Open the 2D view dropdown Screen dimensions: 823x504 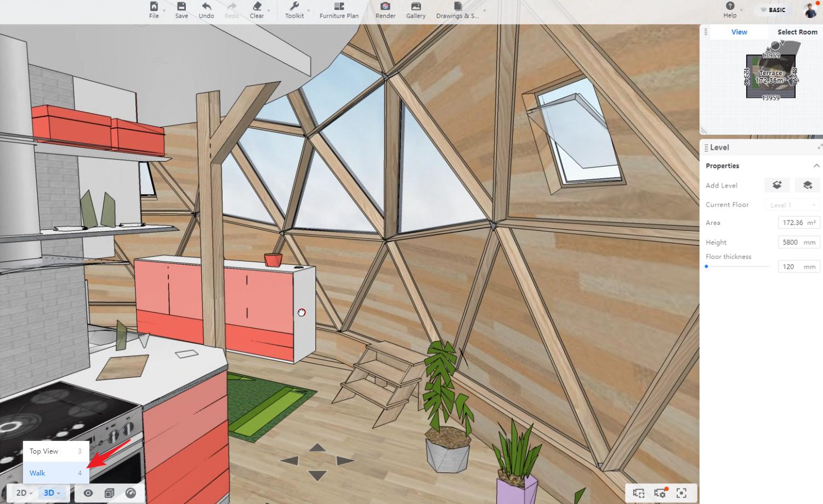pos(24,493)
